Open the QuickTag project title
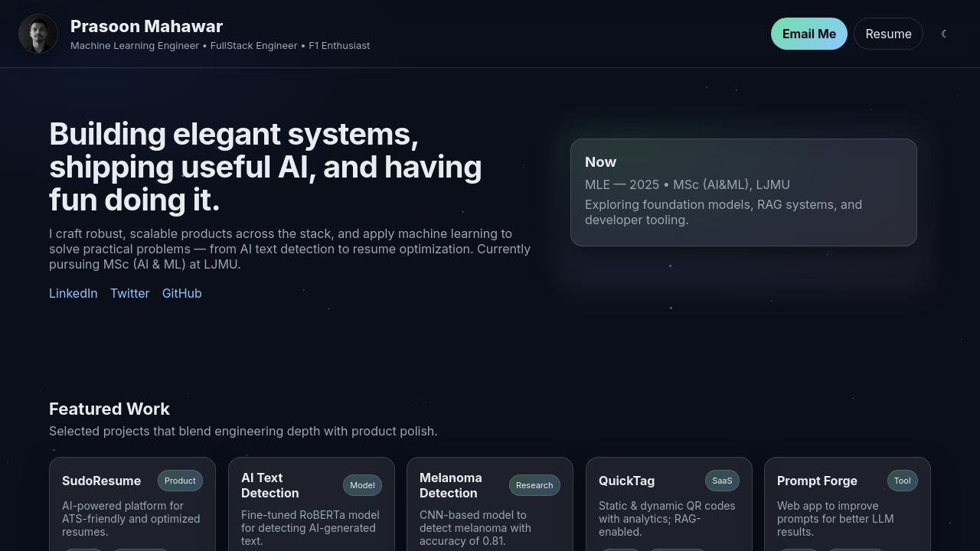 (x=627, y=481)
